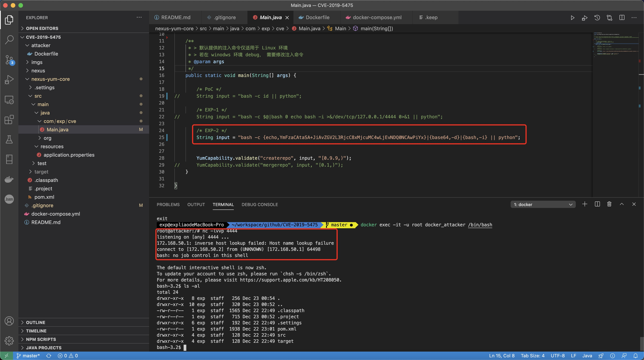The height and width of the screenshot is (360, 644).
Task: Kill the terminal with the trash icon
Action: (x=609, y=204)
